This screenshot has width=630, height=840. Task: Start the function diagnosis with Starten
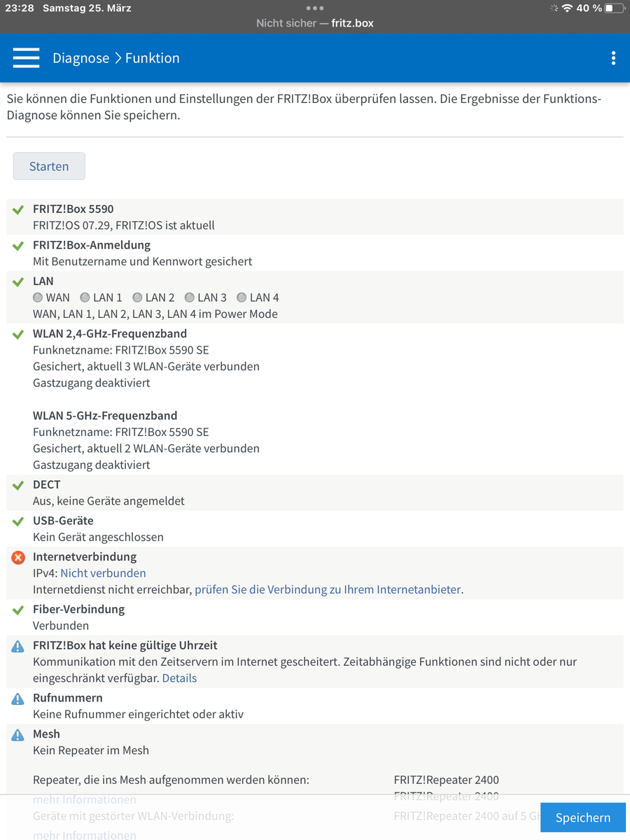point(49,166)
